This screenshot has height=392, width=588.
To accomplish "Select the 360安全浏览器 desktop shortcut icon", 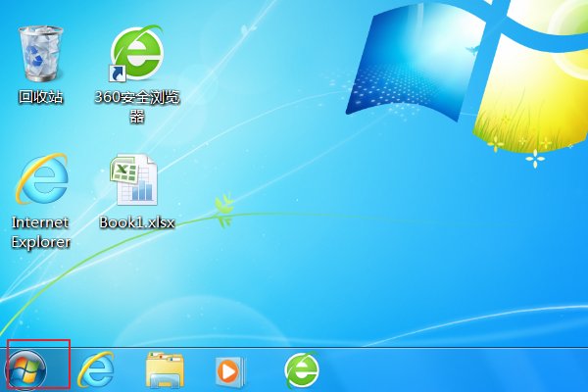I will click(x=135, y=54).
